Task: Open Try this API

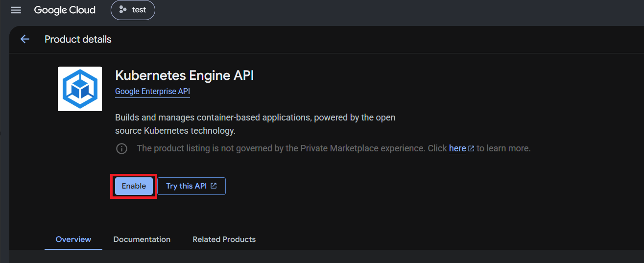Action: 191,186
